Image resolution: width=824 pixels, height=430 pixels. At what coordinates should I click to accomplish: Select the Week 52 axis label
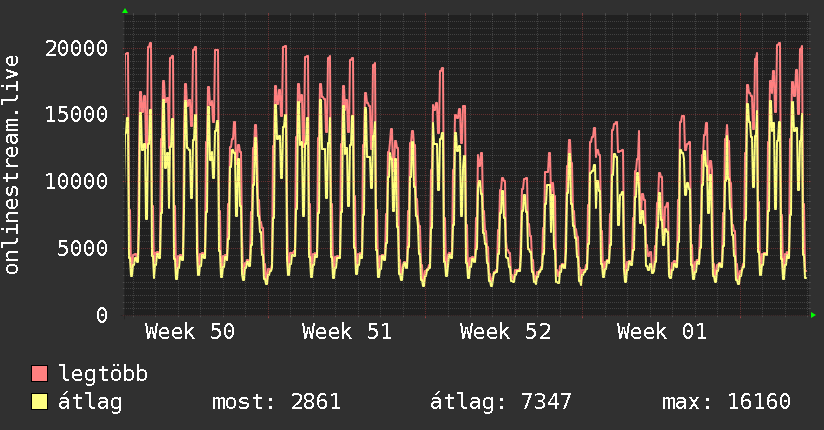click(505, 332)
